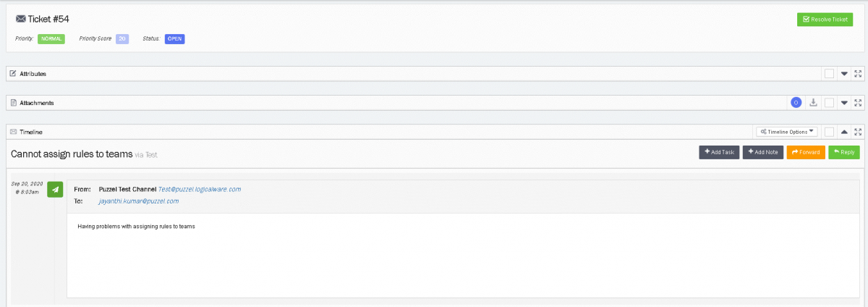Click the Attributes edit pencil icon
This screenshot has height=307, width=868.
(13, 74)
